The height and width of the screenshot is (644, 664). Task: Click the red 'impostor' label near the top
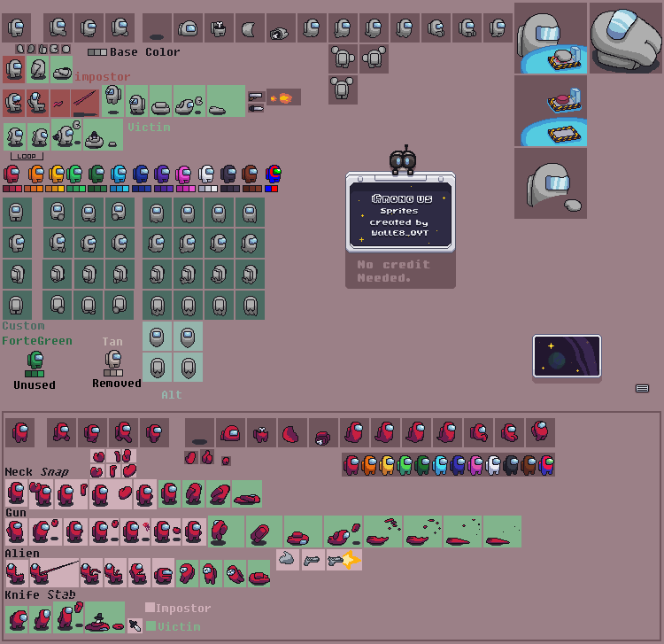coord(103,77)
